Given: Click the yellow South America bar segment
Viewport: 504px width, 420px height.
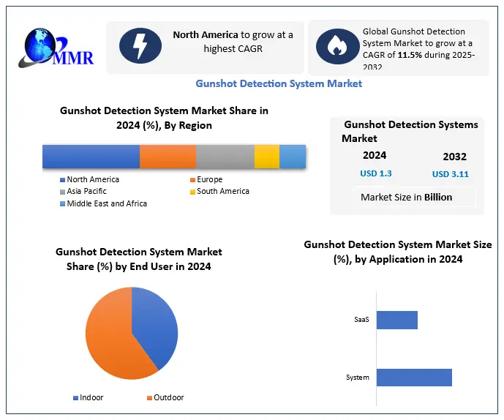Looking at the screenshot, I should click(x=266, y=157).
